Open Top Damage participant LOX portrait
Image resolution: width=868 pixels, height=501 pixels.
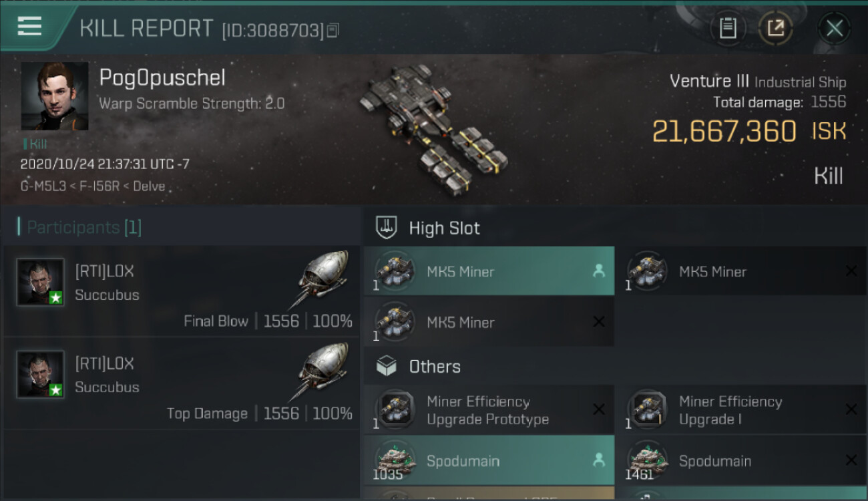(41, 374)
